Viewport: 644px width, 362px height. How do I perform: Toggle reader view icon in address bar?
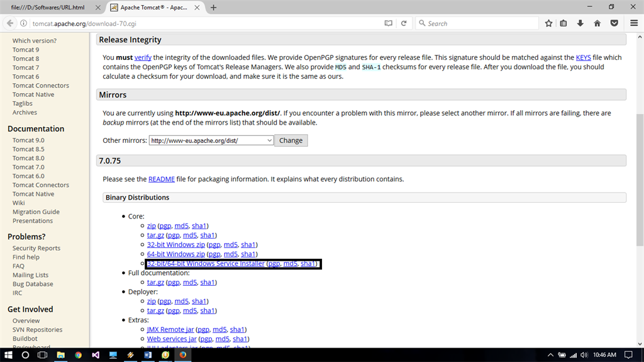click(388, 23)
